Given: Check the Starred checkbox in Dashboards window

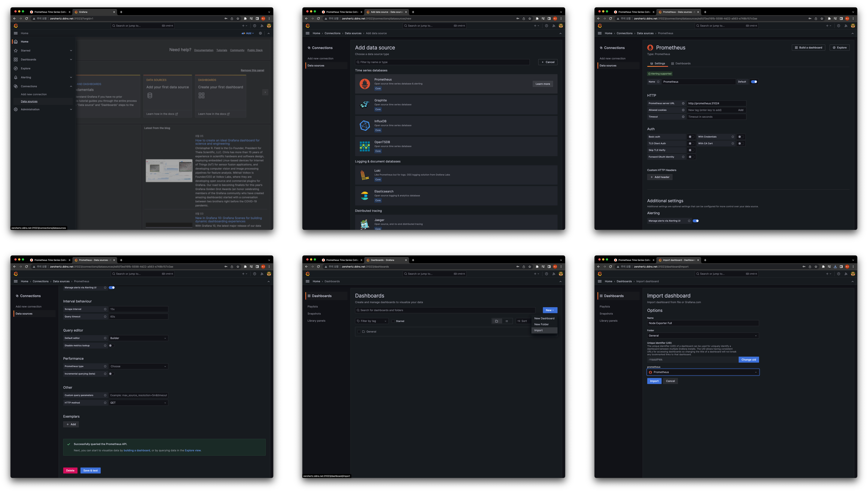Looking at the screenshot, I should tap(393, 321).
